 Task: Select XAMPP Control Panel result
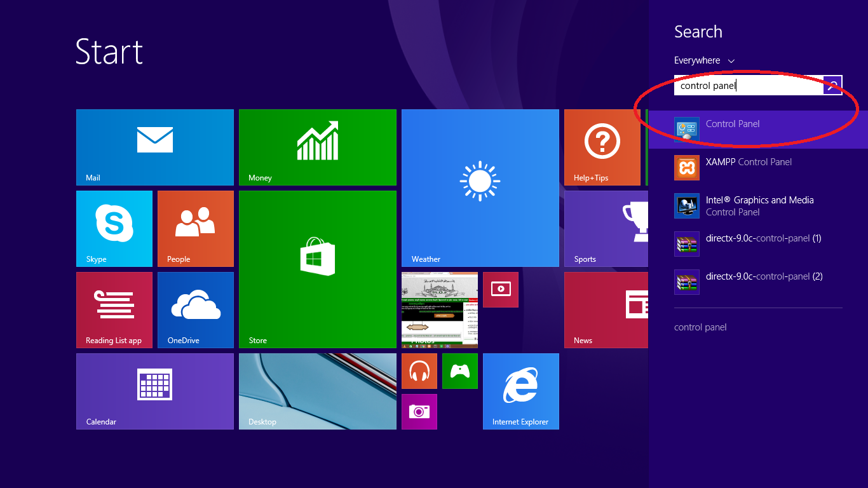tap(748, 168)
